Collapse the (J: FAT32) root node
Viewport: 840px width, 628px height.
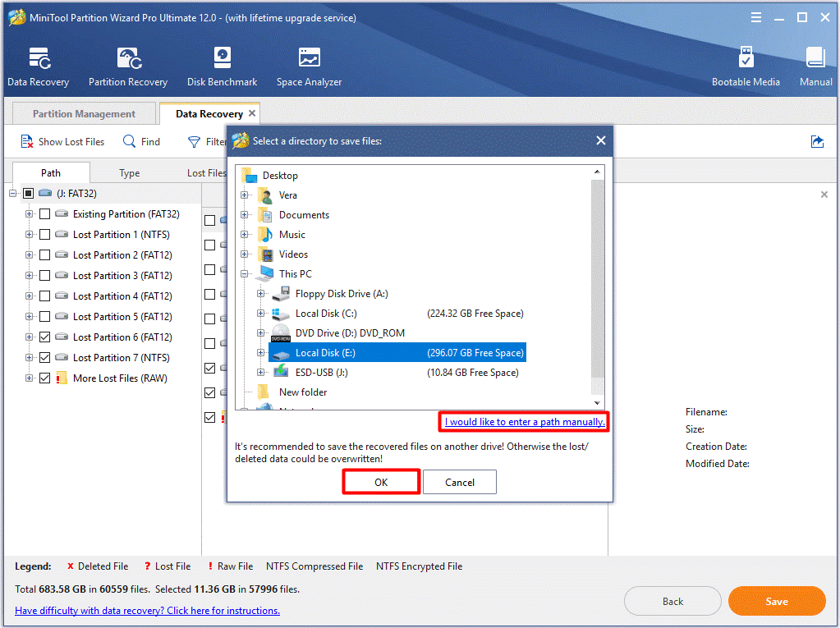[x=13, y=193]
